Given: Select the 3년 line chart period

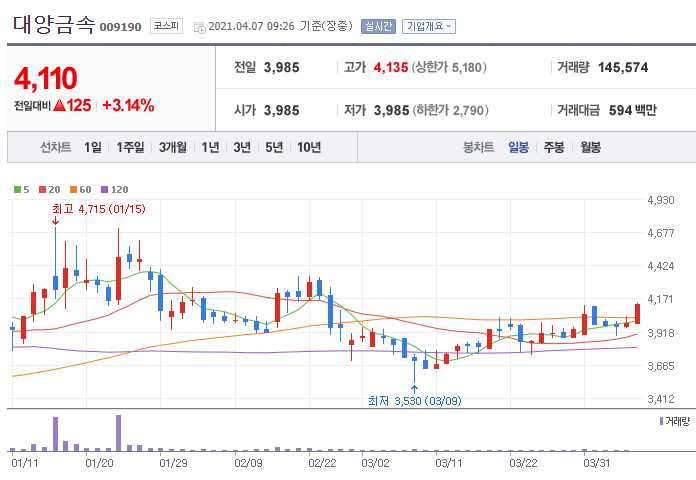Looking at the screenshot, I should coord(242,147).
